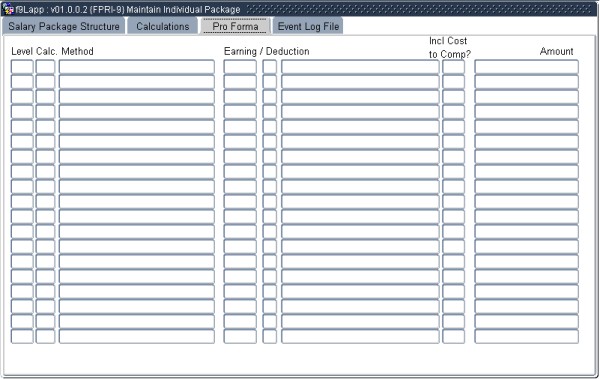Screen dimensions: 600x379
Task: Select the Method field in the second row
Action: pyautogui.click(x=137, y=82)
